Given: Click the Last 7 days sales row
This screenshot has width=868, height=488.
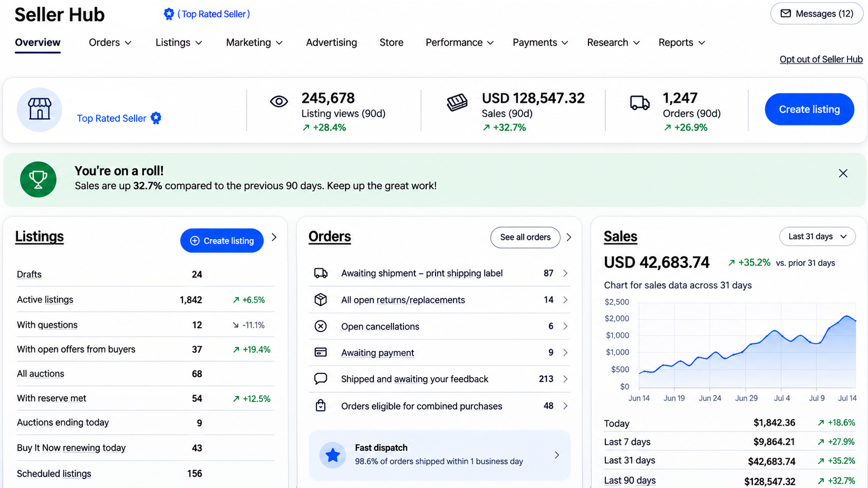Looking at the screenshot, I should [x=729, y=442].
